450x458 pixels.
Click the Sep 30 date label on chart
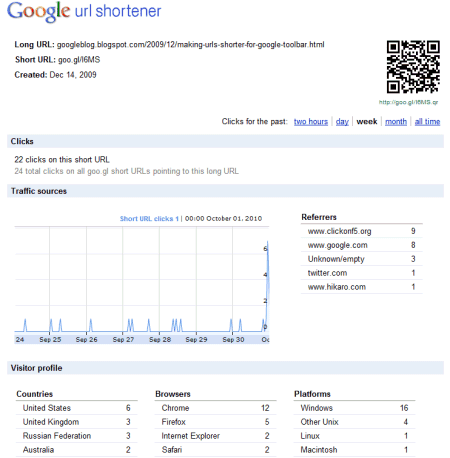click(233, 340)
